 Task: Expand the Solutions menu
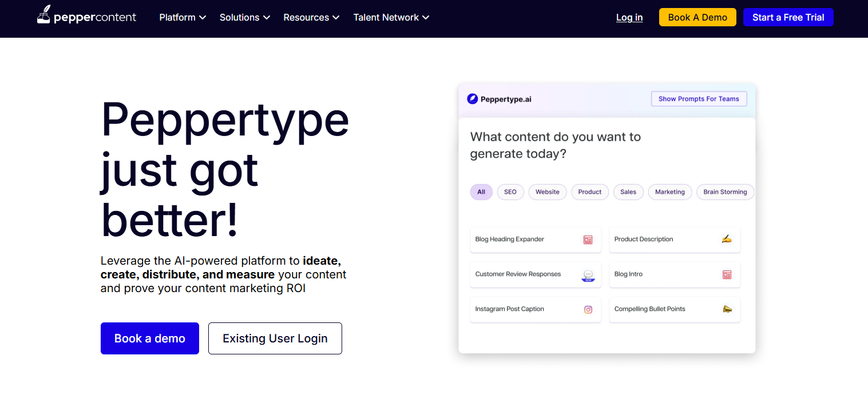(245, 17)
